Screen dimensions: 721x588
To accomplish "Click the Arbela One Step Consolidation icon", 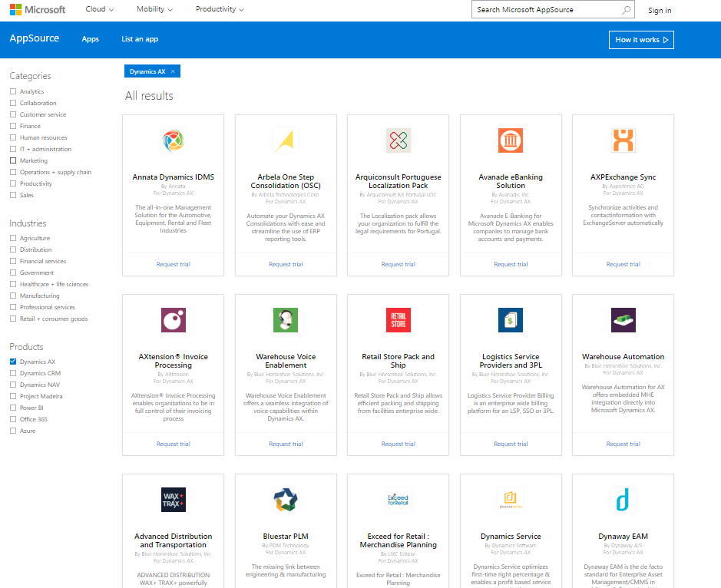I will (x=286, y=141).
